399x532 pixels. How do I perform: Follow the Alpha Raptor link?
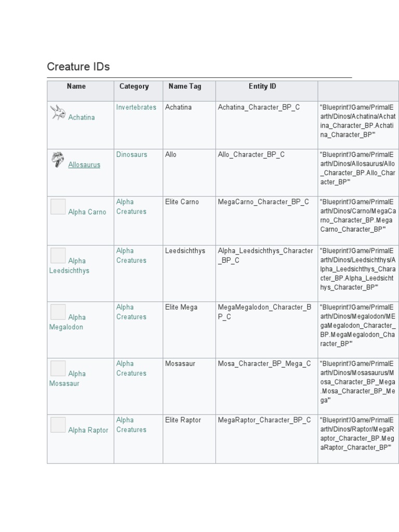(x=88, y=430)
